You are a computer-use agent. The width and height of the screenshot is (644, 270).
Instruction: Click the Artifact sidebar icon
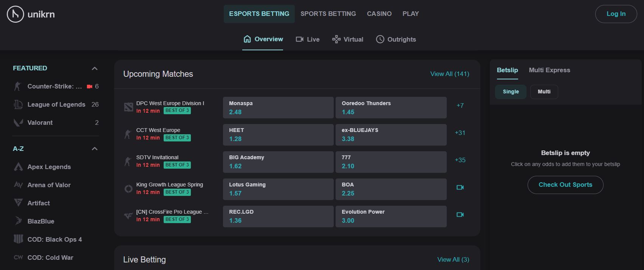pos(18,203)
